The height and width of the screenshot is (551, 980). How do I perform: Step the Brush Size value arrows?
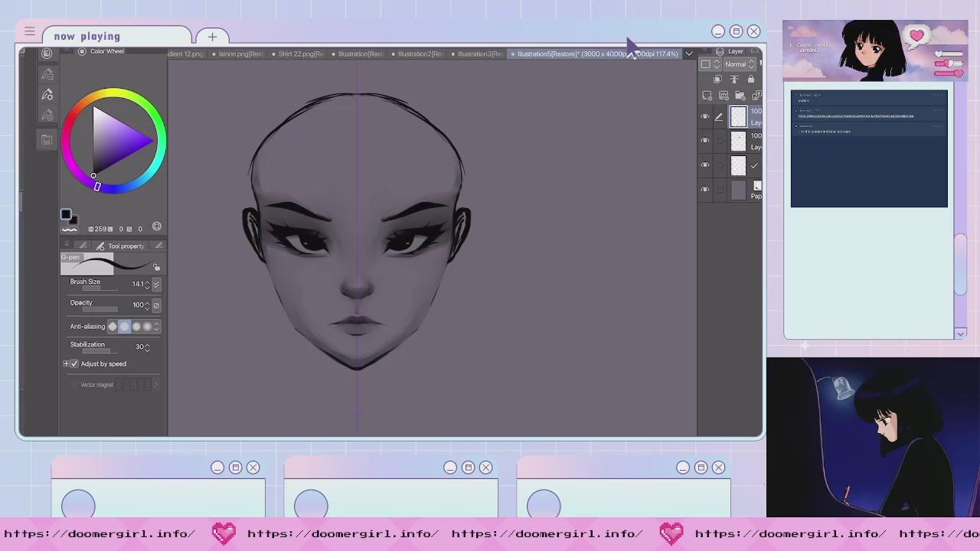pos(147,284)
